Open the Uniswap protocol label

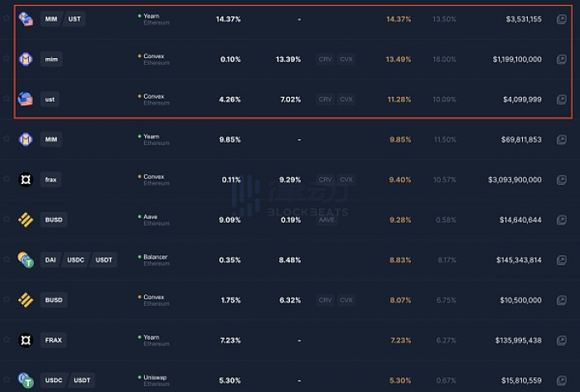(x=155, y=377)
